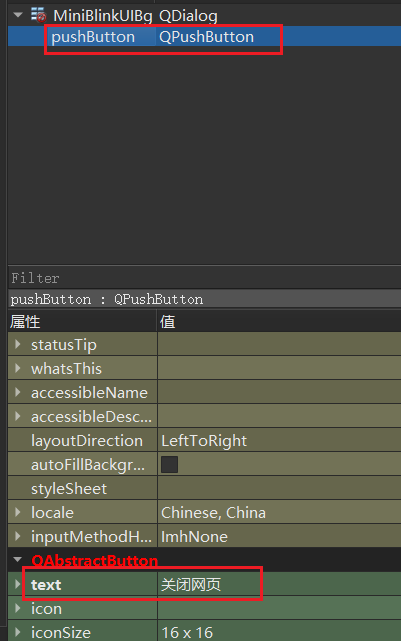Expand the icon property
The width and height of the screenshot is (401, 641).
tap(18, 608)
